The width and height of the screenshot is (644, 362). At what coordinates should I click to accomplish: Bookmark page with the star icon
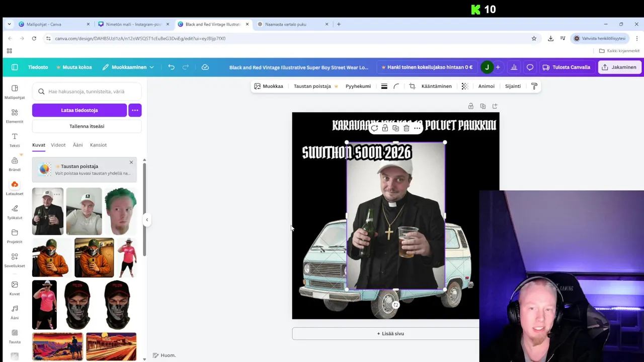click(x=534, y=38)
